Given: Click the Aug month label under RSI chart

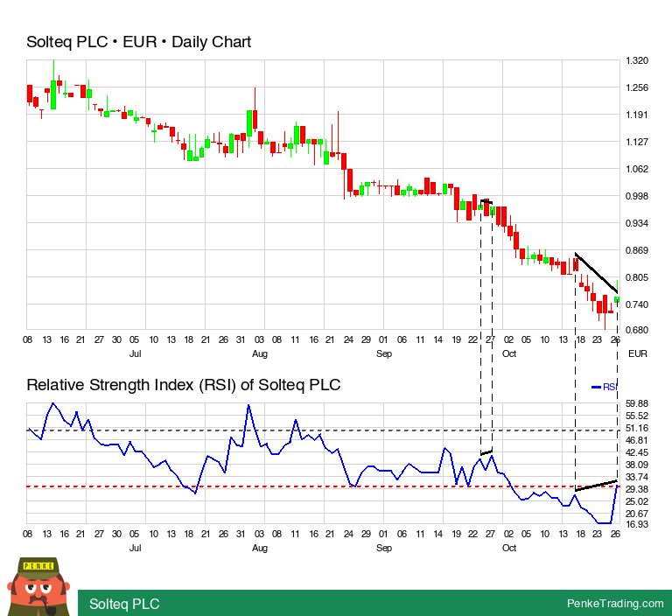Looking at the screenshot, I should 260,548.
